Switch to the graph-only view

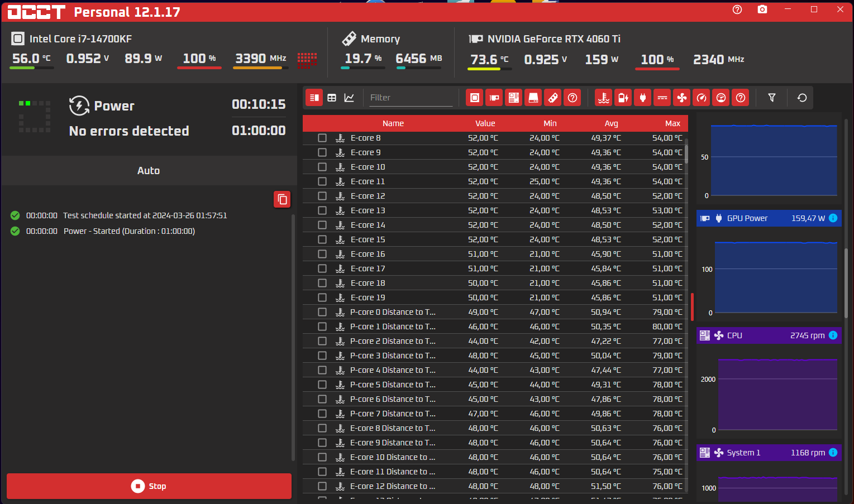[x=349, y=98]
